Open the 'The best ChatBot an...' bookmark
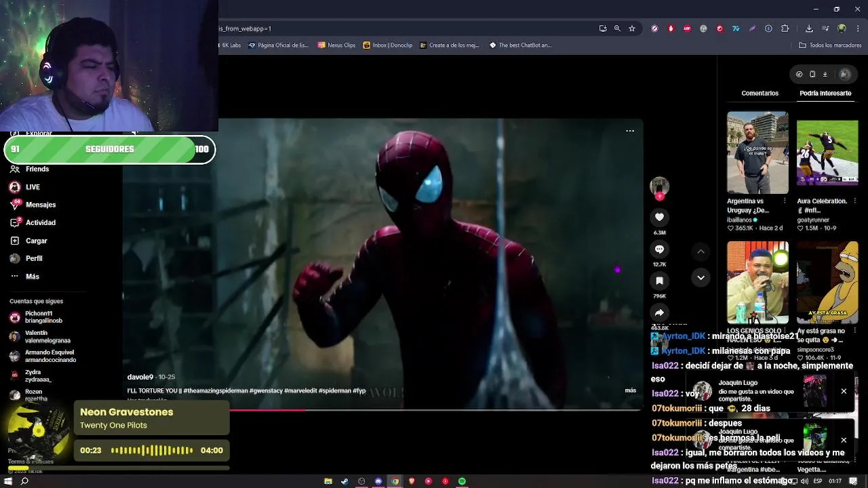 (520, 45)
